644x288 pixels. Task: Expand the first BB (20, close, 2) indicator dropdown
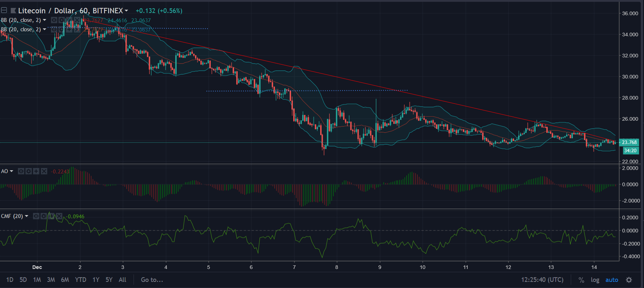[x=45, y=20]
